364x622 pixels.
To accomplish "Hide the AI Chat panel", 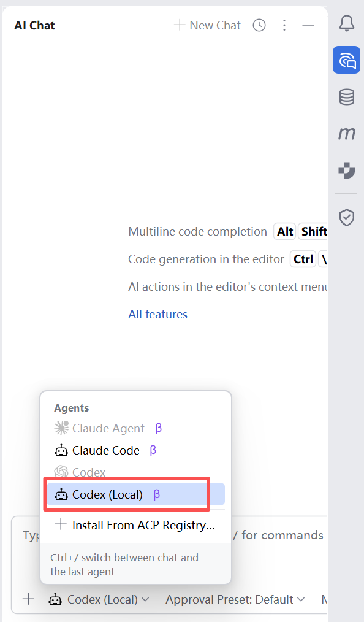I will point(308,25).
